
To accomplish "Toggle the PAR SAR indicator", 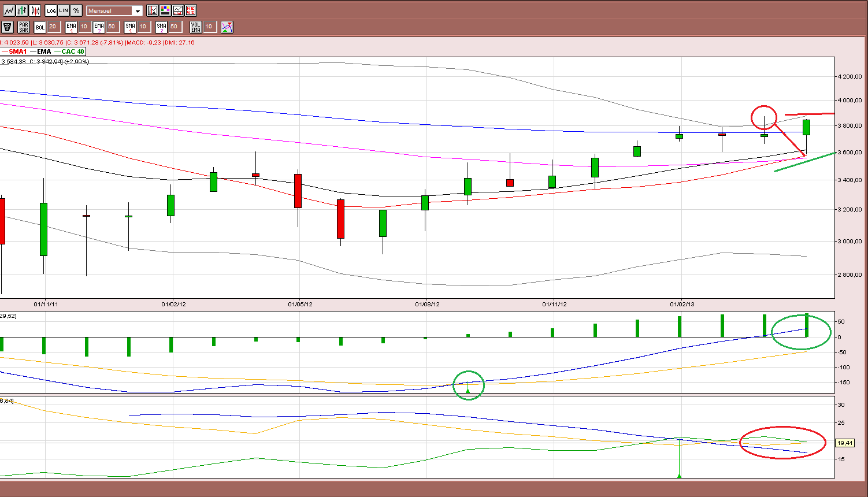I will [x=24, y=27].
